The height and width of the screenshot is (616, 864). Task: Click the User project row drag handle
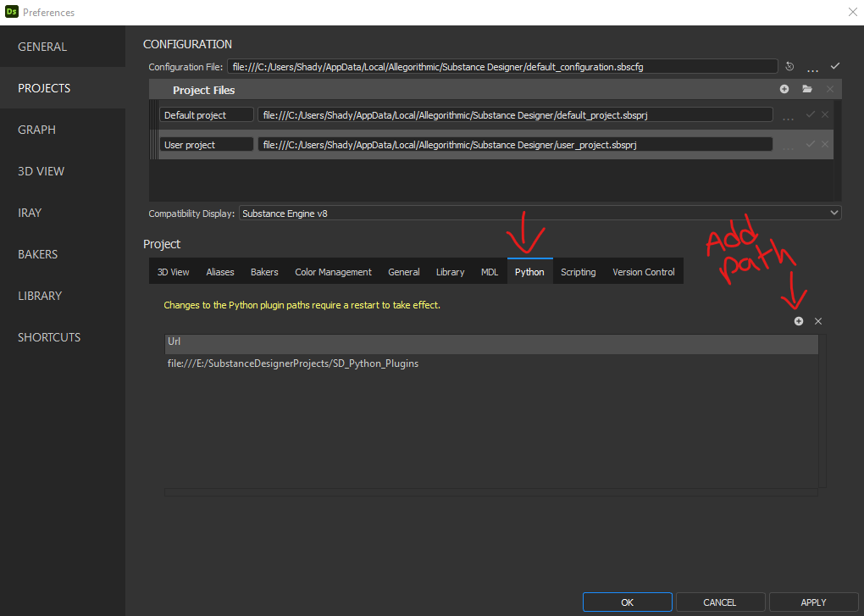click(x=153, y=145)
